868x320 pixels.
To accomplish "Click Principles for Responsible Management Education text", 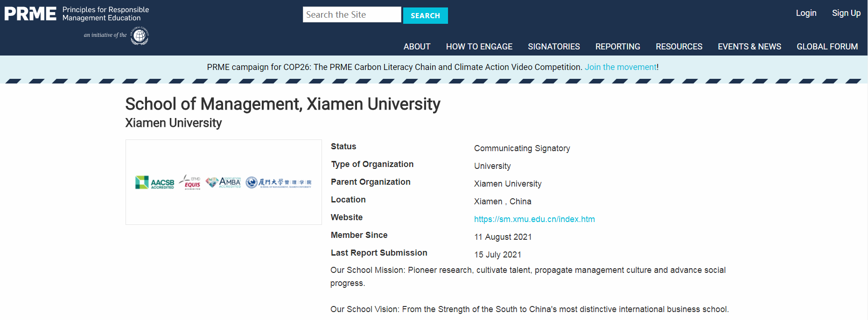I will point(105,14).
